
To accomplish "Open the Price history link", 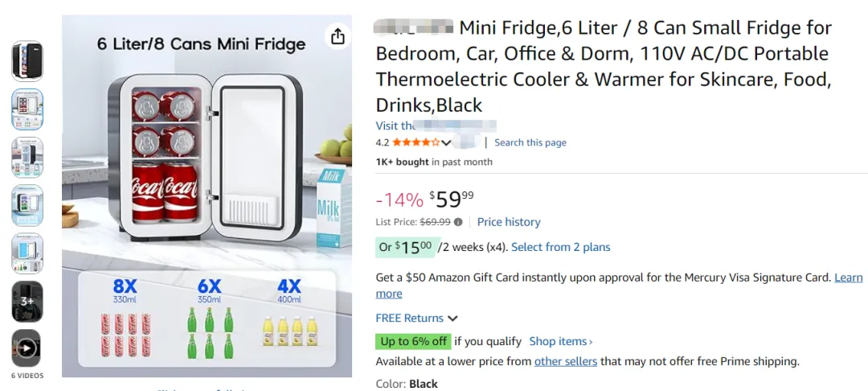I will pos(509,222).
